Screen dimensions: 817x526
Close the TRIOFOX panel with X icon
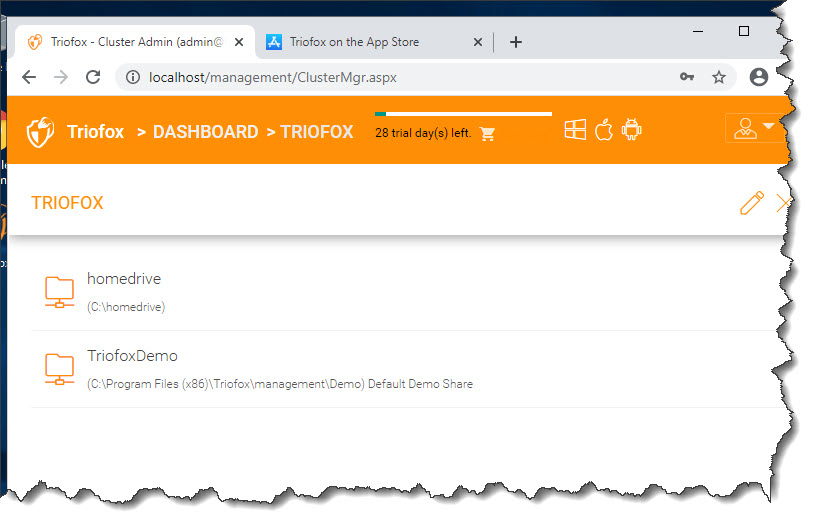click(783, 203)
